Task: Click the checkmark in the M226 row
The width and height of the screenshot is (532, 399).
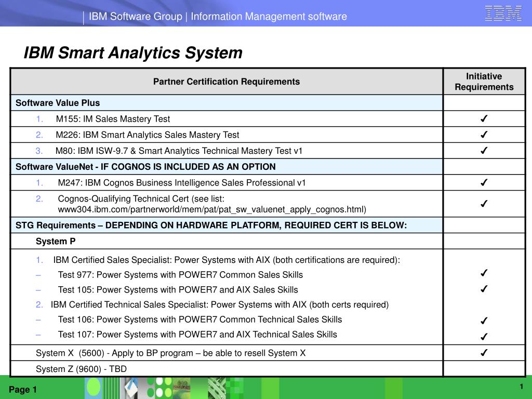Action: coord(484,135)
